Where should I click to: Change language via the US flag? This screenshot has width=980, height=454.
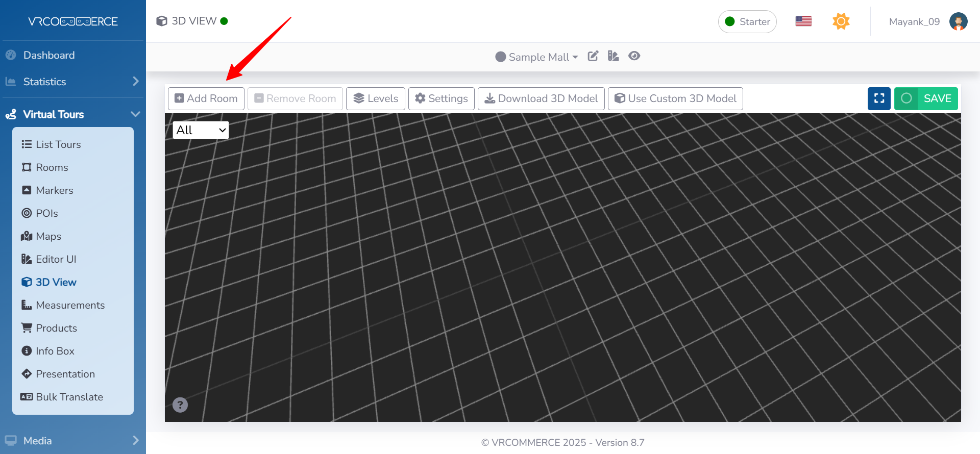coord(803,21)
